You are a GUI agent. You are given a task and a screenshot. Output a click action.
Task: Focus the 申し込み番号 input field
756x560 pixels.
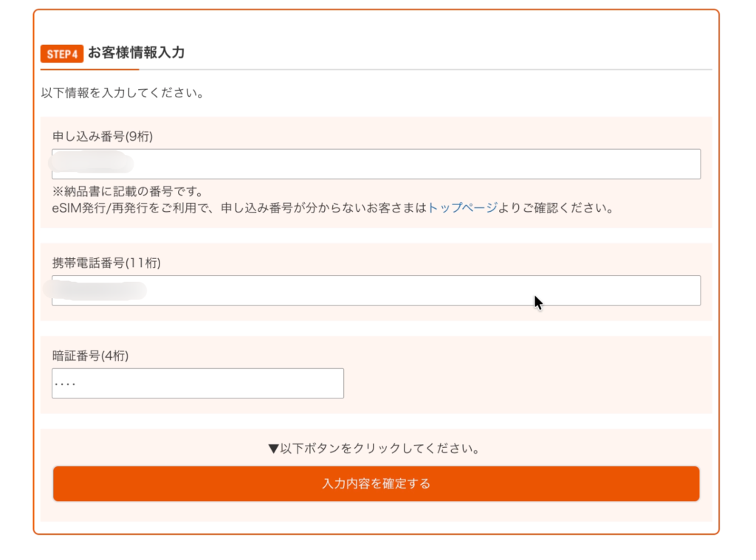pos(413,164)
